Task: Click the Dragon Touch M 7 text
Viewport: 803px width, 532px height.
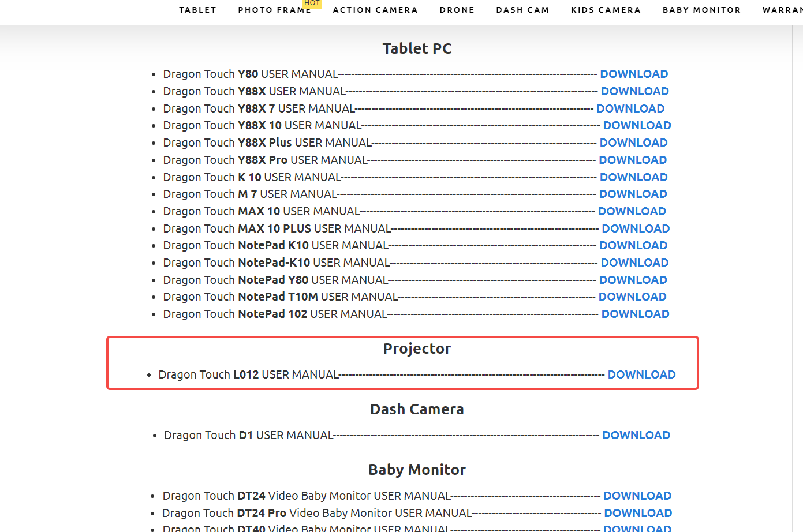Action: point(210,194)
